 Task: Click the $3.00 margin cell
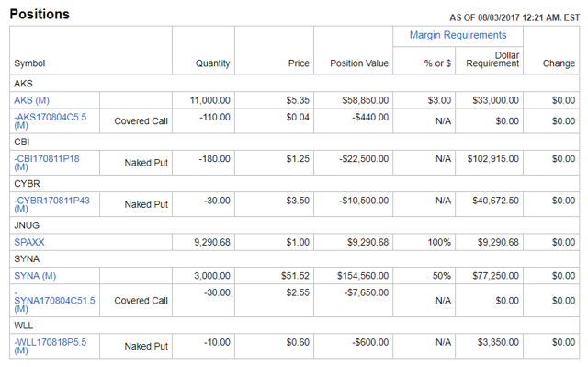pos(439,100)
